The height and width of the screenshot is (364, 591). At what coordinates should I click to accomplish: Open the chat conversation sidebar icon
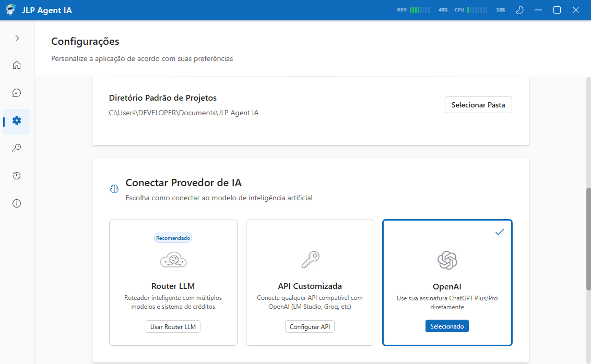(x=16, y=93)
